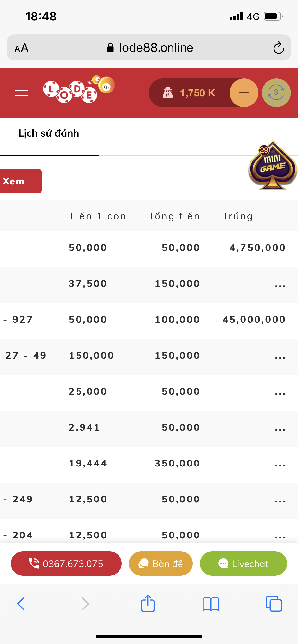This screenshot has height=644, width=298.
Task: Open the hamburger menu
Action: [22, 93]
